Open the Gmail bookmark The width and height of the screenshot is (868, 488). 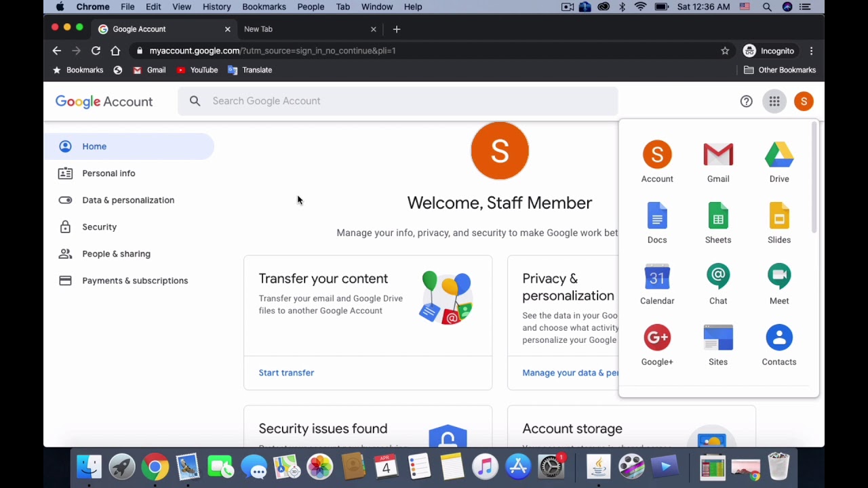[149, 70]
